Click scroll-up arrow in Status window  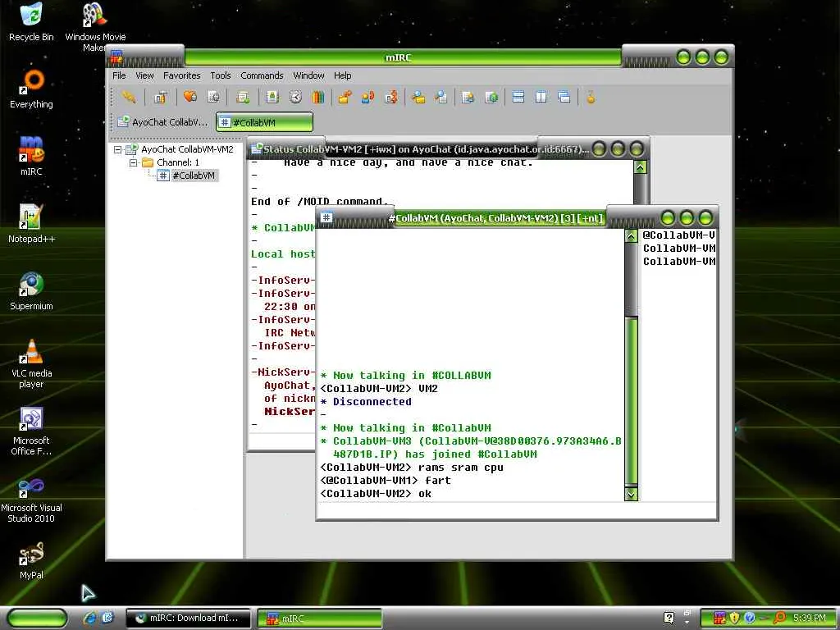coord(640,167)
